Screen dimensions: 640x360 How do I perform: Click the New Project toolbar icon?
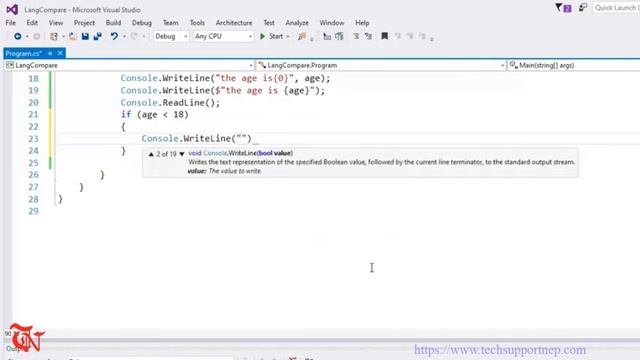pos(53,36)
